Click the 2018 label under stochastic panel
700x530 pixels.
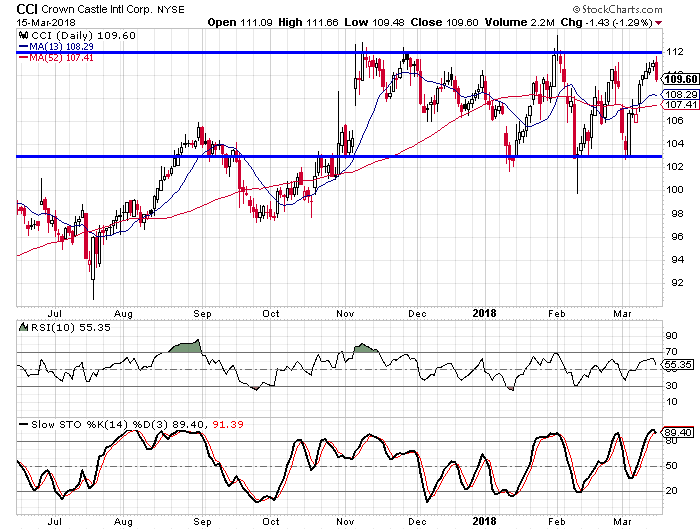coord(484,521)
